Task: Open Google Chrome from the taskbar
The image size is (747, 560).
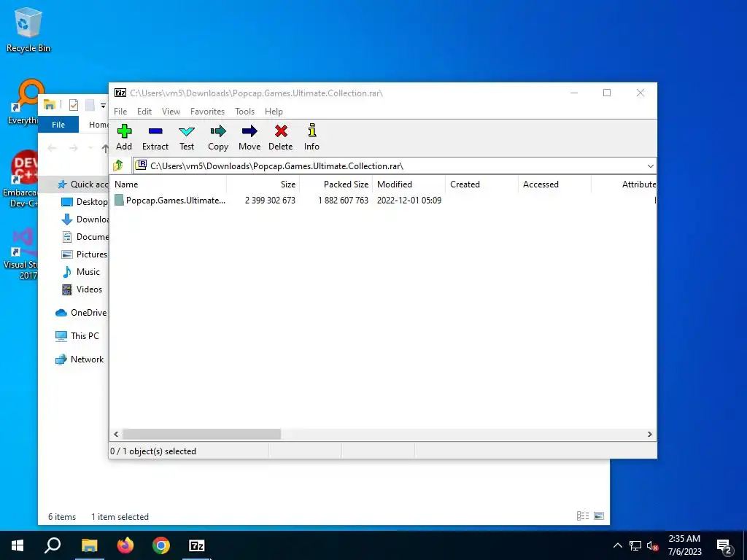Action: (x=161, y=545)
